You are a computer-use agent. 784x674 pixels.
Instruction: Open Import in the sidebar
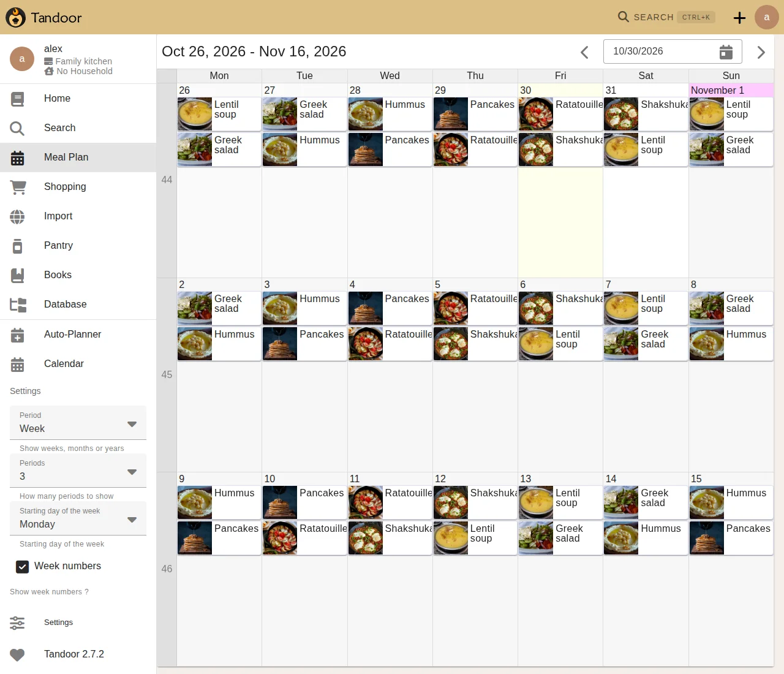[78, 216]
